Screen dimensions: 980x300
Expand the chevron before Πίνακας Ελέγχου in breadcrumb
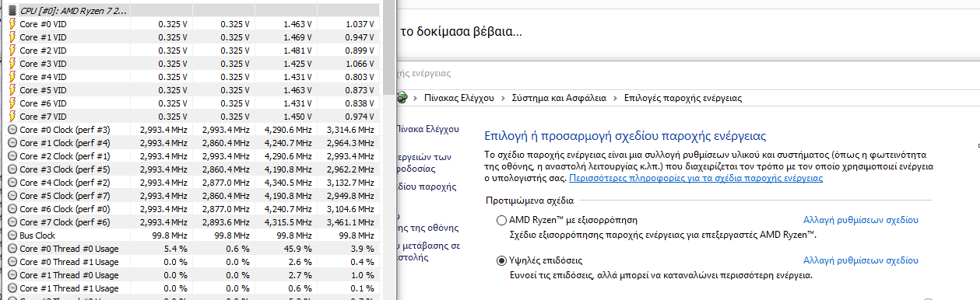(416, 99)
